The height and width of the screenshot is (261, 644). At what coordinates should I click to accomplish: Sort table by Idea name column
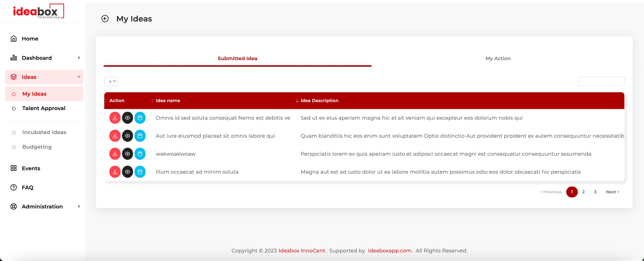[x=168, y=101]
